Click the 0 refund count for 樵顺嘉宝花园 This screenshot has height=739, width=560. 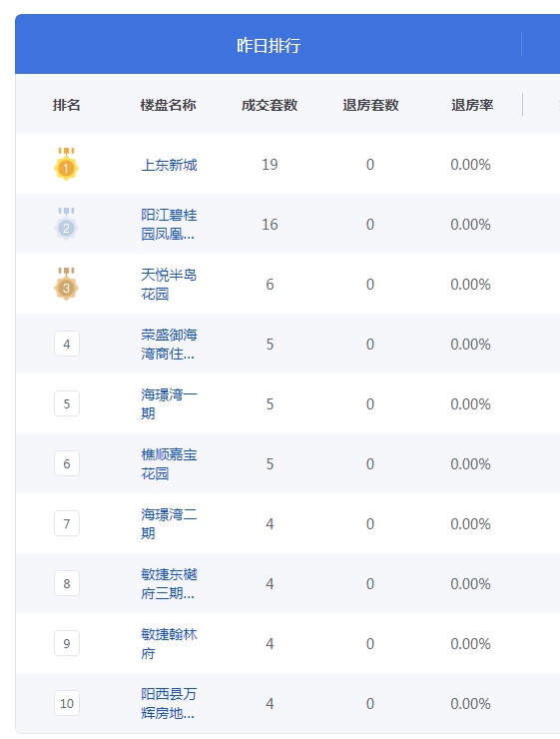tap(370, 463)
